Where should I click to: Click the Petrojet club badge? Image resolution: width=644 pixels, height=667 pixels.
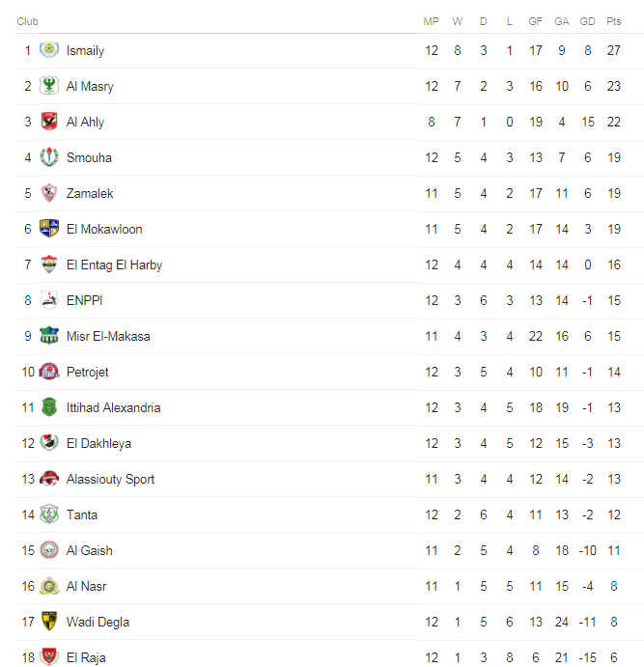[x=49, y=372]
